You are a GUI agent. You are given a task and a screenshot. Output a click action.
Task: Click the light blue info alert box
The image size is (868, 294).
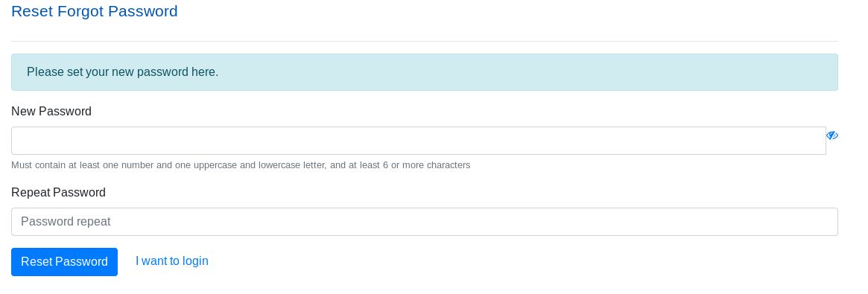click(424, 72)
